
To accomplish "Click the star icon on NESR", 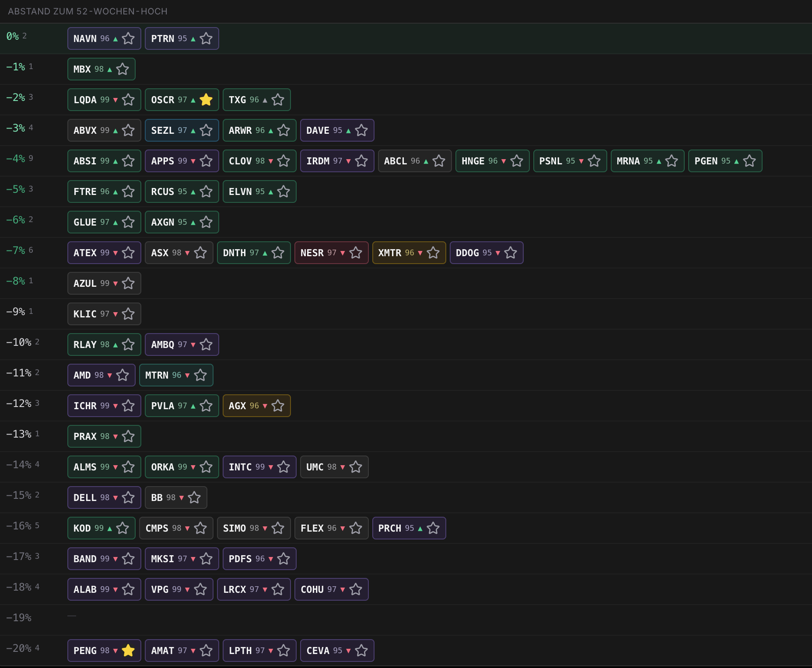I will [356, 253].
